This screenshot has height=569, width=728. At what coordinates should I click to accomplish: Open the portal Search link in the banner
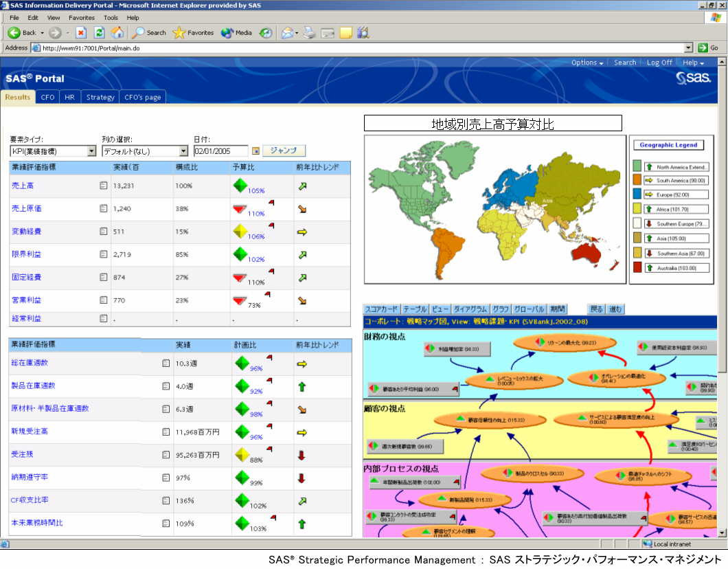(x=625, y=63)
